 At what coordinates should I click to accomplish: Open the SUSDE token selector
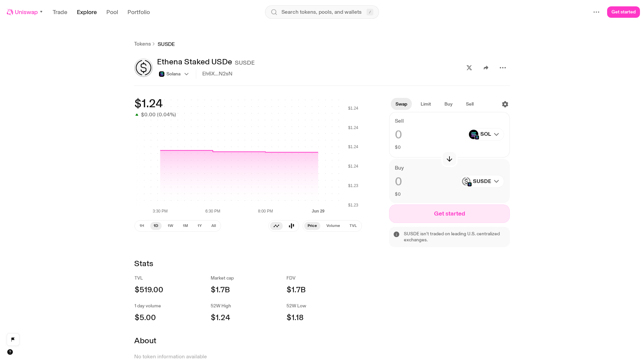[482, 181]
